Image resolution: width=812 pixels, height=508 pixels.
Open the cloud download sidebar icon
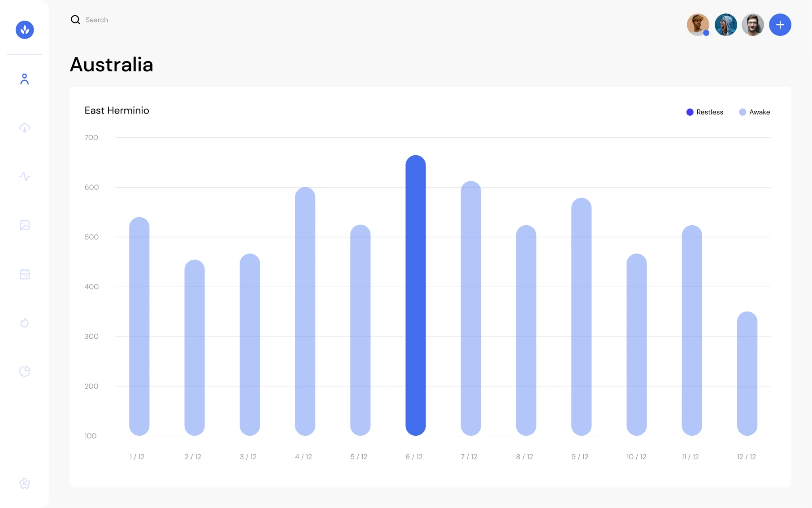tap(25, 128)
